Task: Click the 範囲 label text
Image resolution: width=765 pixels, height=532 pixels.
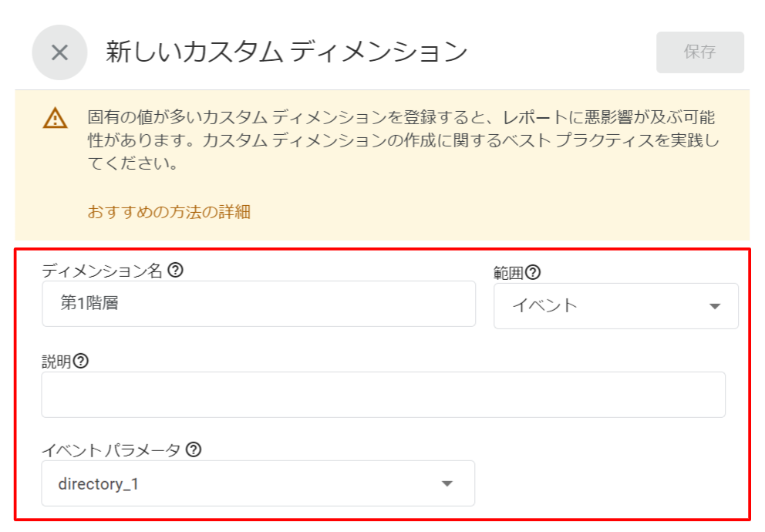Action: (x=508, y=273)
